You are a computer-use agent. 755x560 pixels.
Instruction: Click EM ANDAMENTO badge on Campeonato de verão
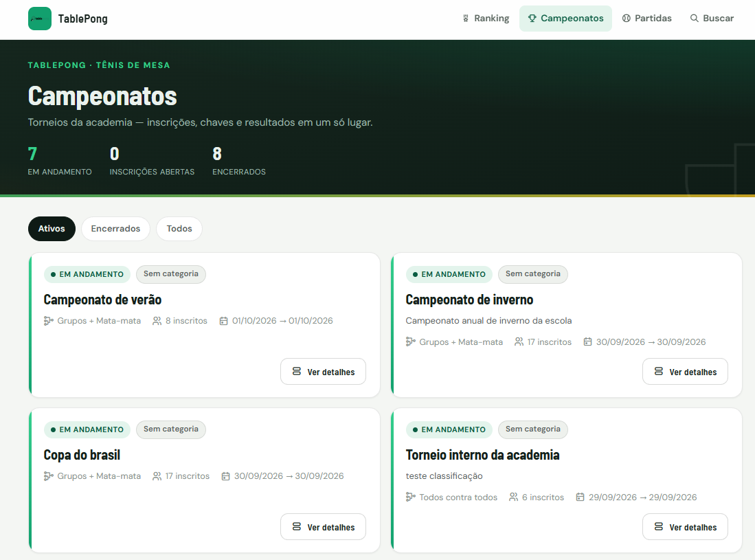point(87,274)
